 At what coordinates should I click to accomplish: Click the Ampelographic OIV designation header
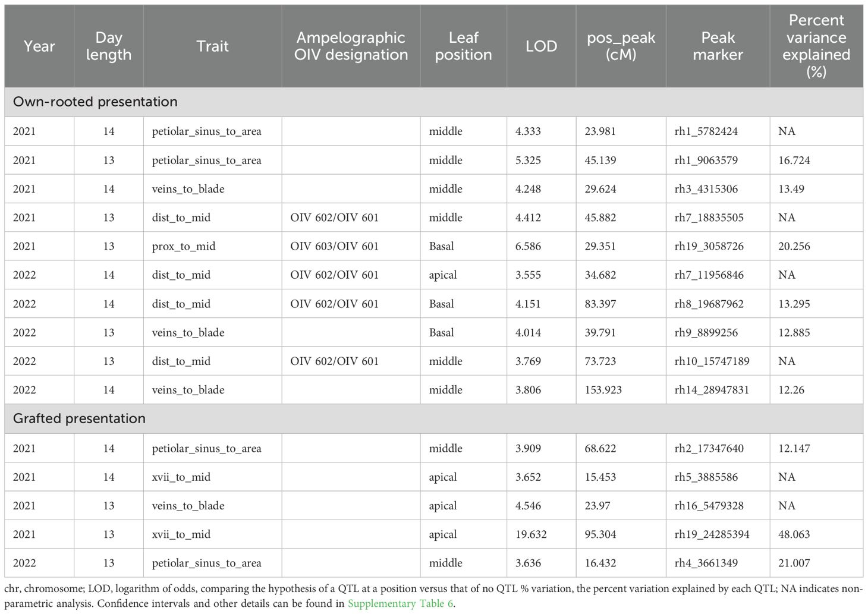(x=351, y=46)
